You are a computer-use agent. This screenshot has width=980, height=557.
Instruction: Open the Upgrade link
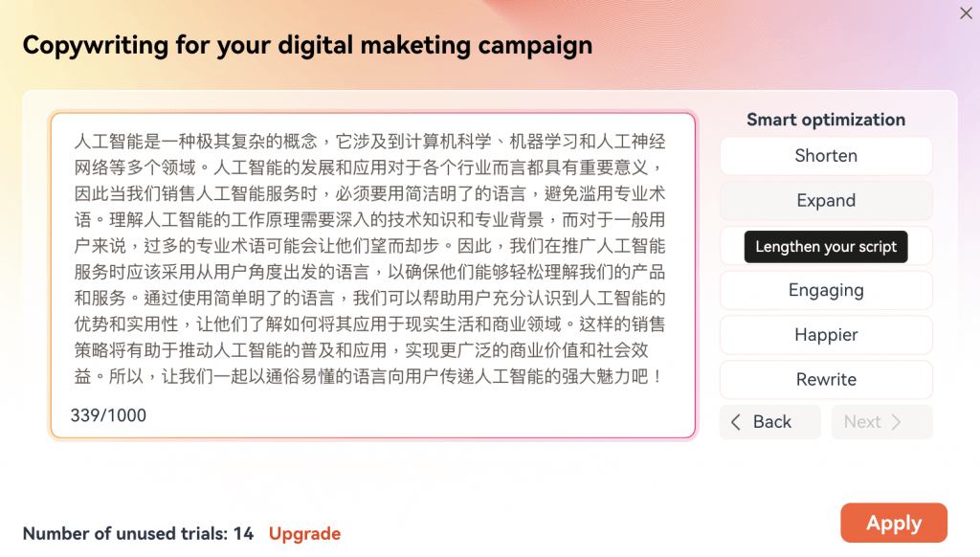pyautogui.click(x=304, y=534)
